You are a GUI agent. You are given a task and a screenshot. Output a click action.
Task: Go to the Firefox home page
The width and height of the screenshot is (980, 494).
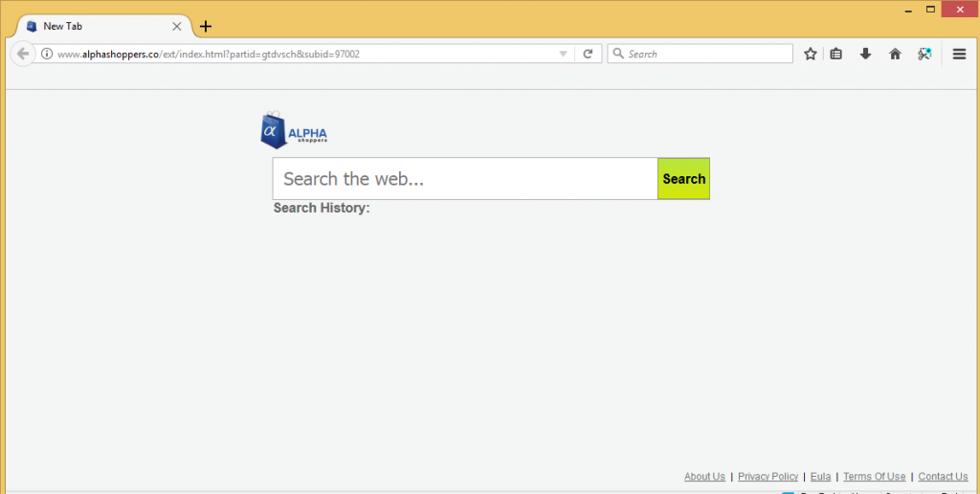895,54
